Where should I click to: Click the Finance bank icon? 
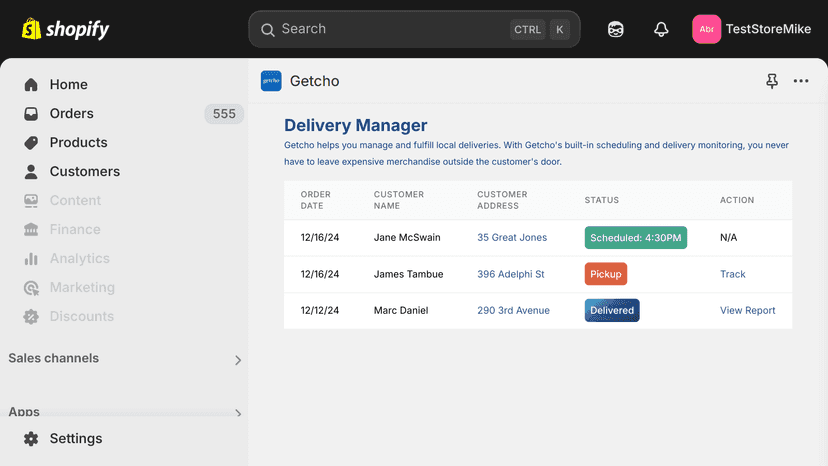click(31, 229)
